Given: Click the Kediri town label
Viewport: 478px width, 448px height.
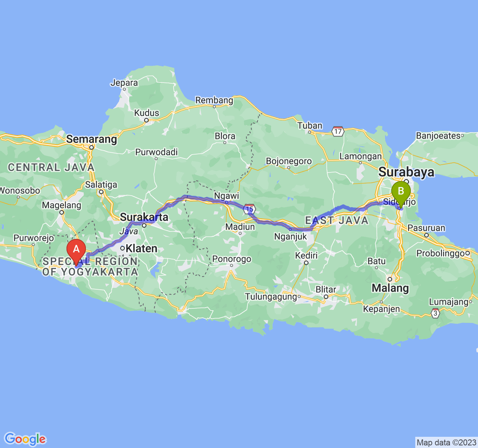Looking at the screenshot, I should (306, 256).
